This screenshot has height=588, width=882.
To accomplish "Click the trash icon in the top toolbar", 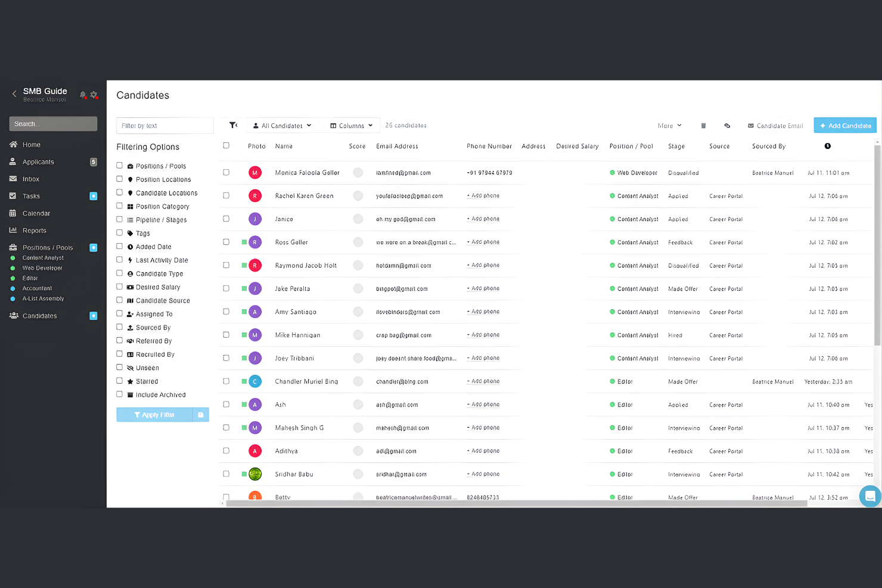I will click(x=703, y=126).
